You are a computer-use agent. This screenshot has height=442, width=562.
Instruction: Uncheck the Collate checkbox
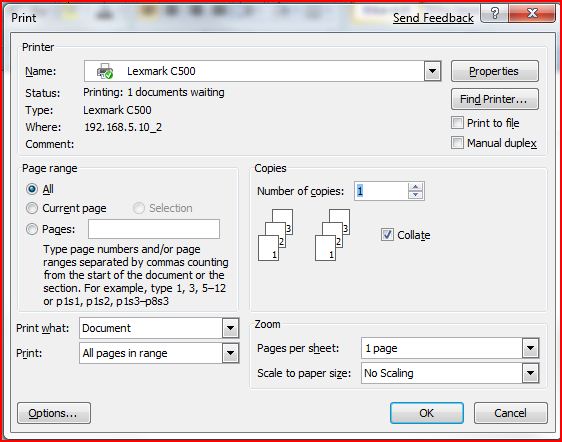[x=387, y=235]
